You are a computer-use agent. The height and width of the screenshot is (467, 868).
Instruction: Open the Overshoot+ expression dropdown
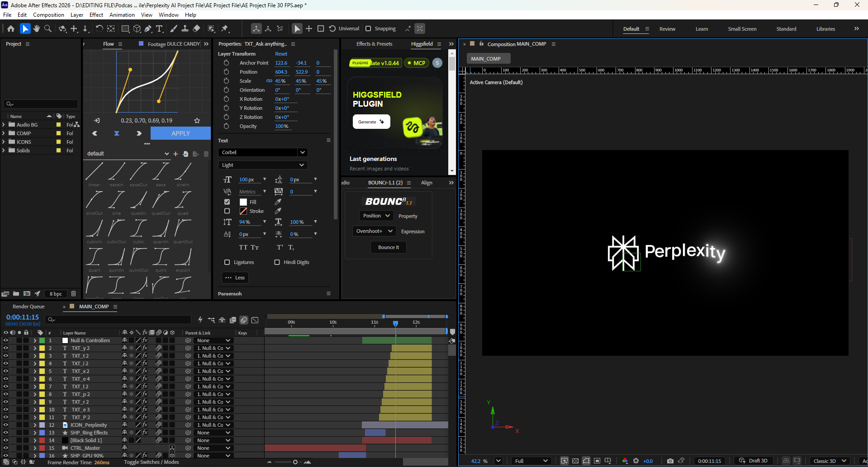pyautogui.click(x=375, y=231)
